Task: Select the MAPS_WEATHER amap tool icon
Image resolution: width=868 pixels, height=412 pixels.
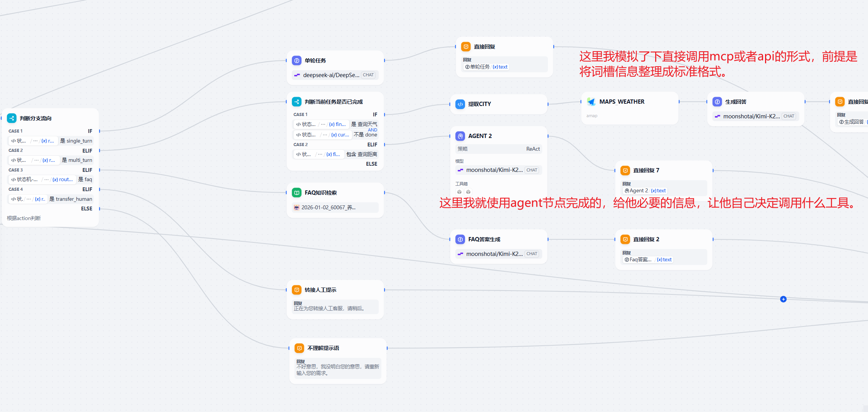Action: [x=591, y=102]
